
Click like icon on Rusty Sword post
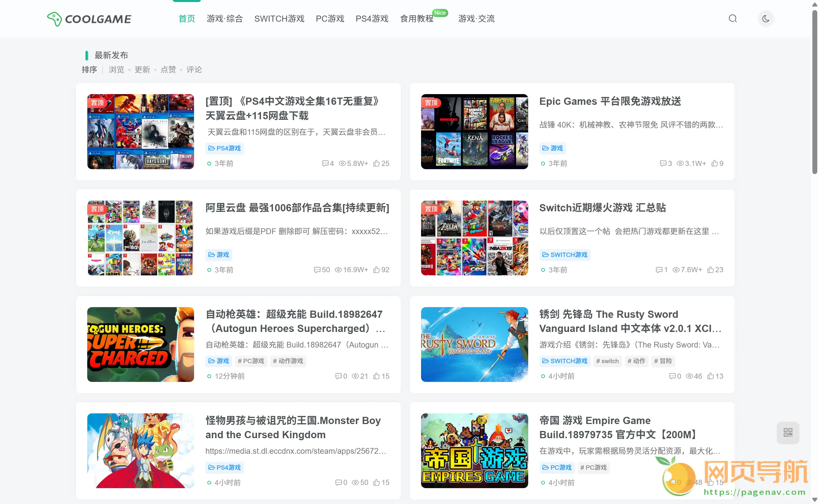(x=711, y=376)
